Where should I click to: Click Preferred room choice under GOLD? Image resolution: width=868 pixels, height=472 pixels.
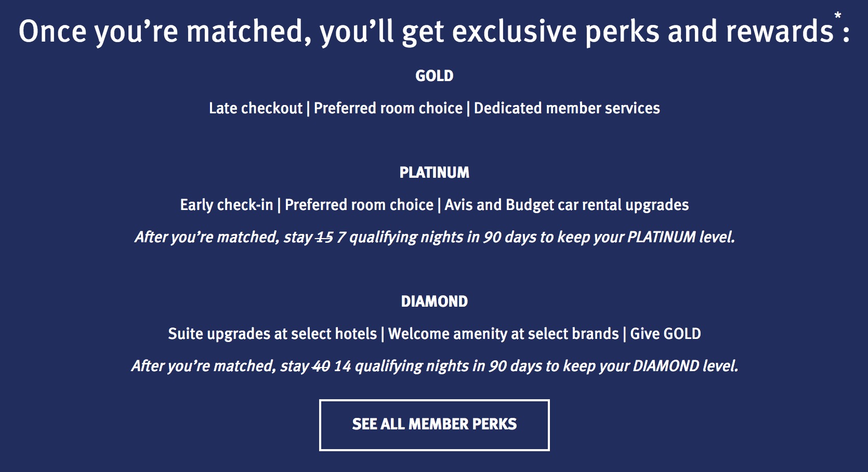point(388,108)
